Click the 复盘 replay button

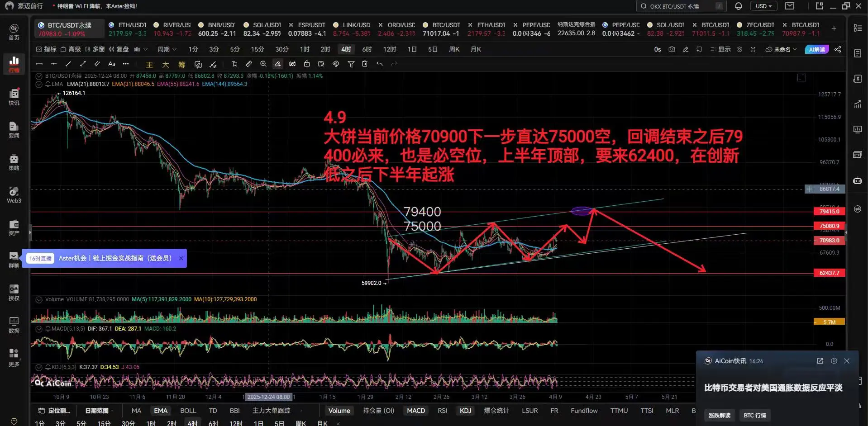tap(119, 49)
